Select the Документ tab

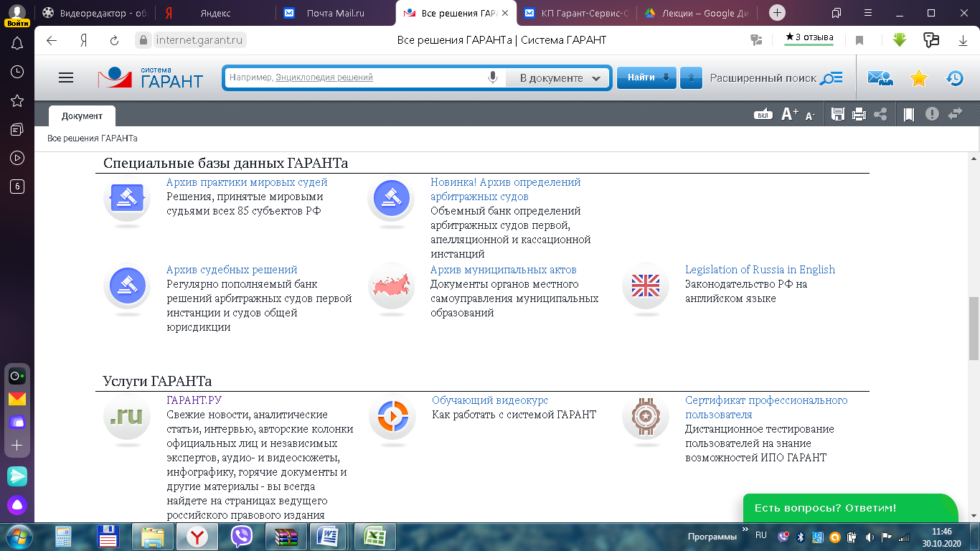coord(82,116)
